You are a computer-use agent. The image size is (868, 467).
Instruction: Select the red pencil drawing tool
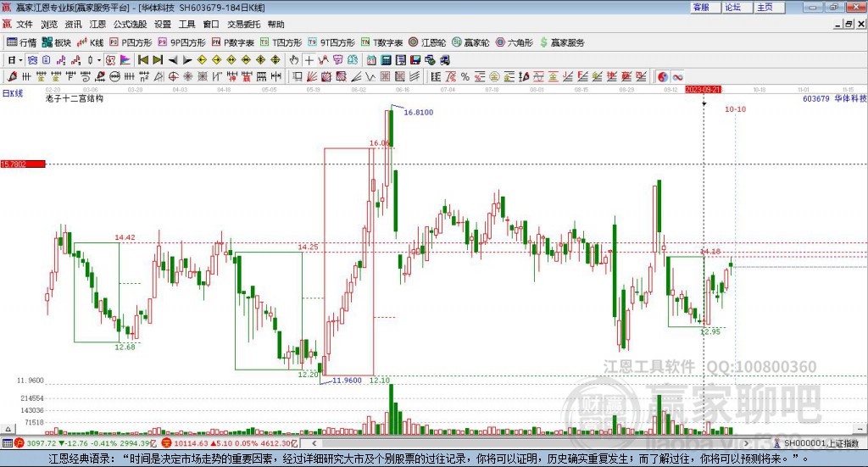tap(12, 77)
